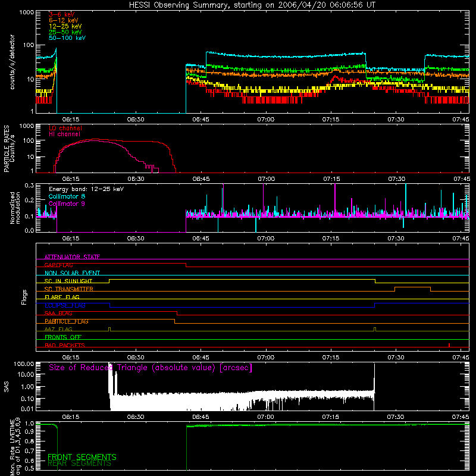
Task: Click the HESSI Observing Summary title
Action: pyautogui.click(x=252, y=5)
